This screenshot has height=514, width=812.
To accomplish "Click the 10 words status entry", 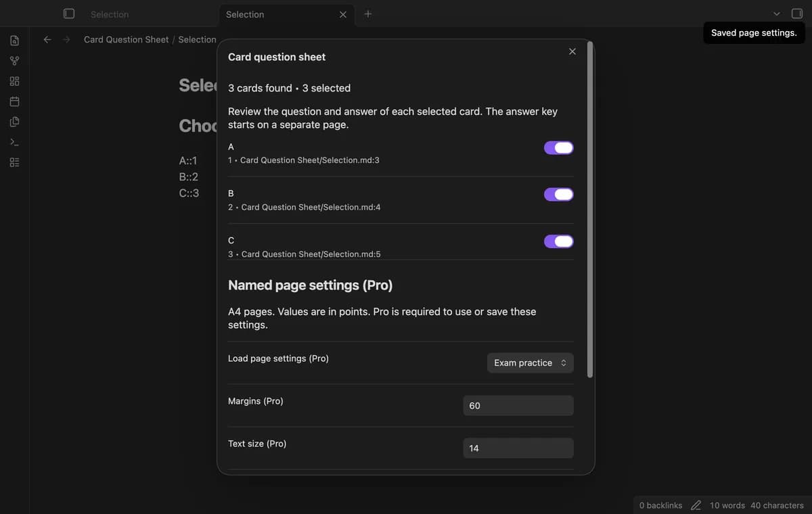I will (727, 505).
